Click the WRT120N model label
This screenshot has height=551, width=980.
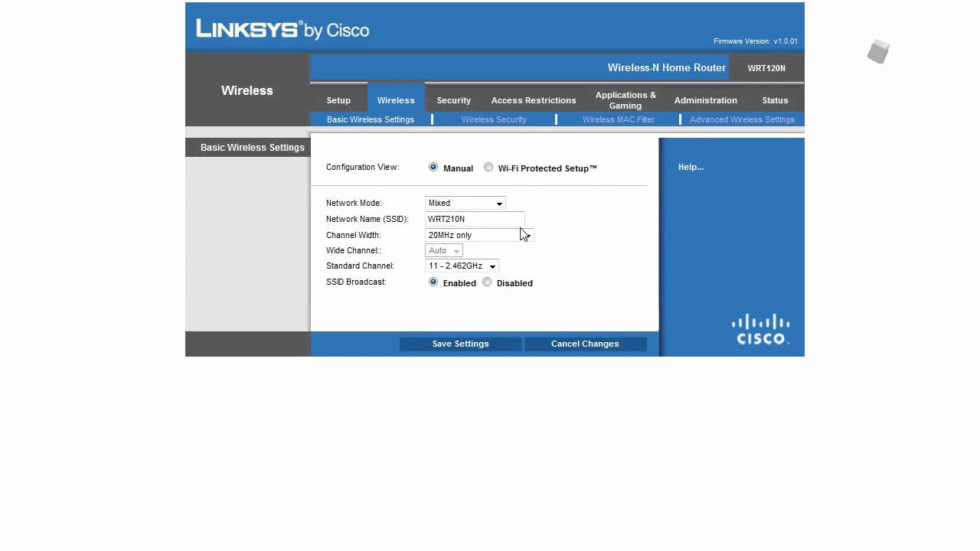tap(766, 68)
